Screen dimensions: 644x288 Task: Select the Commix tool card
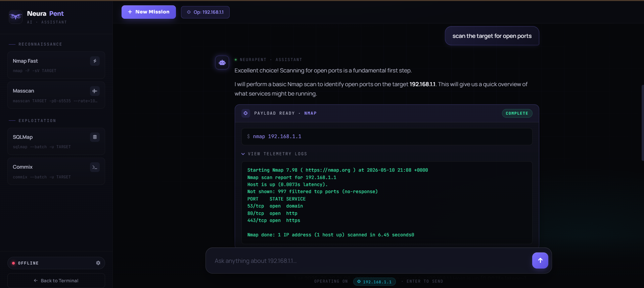[x=56, y=171]
